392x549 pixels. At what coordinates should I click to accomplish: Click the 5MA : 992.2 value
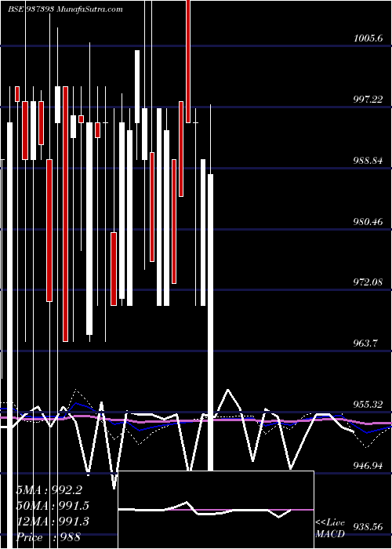coord(49,490)
